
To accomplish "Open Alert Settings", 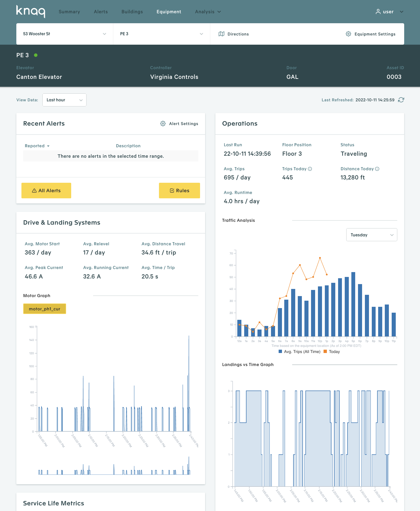I will click(x=179, y=124).
